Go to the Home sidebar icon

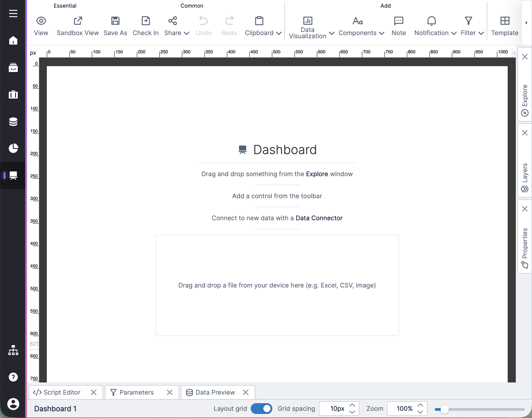tap(13, 40)
